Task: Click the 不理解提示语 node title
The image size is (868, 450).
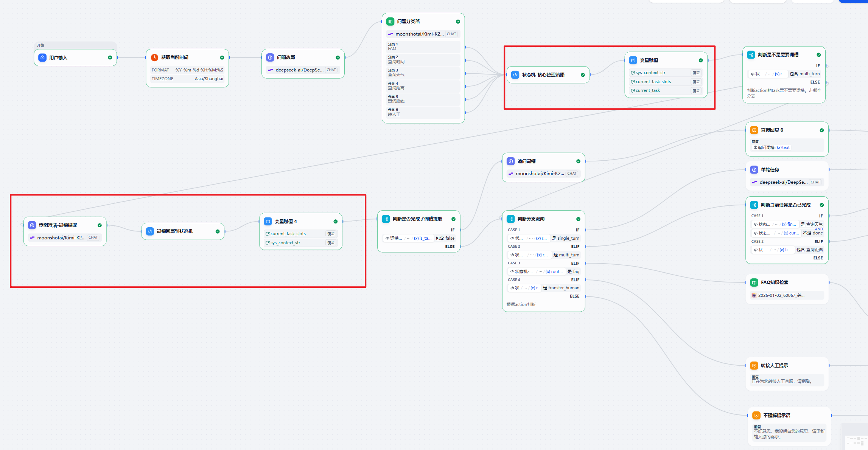Action: click(x=776, y=416)
